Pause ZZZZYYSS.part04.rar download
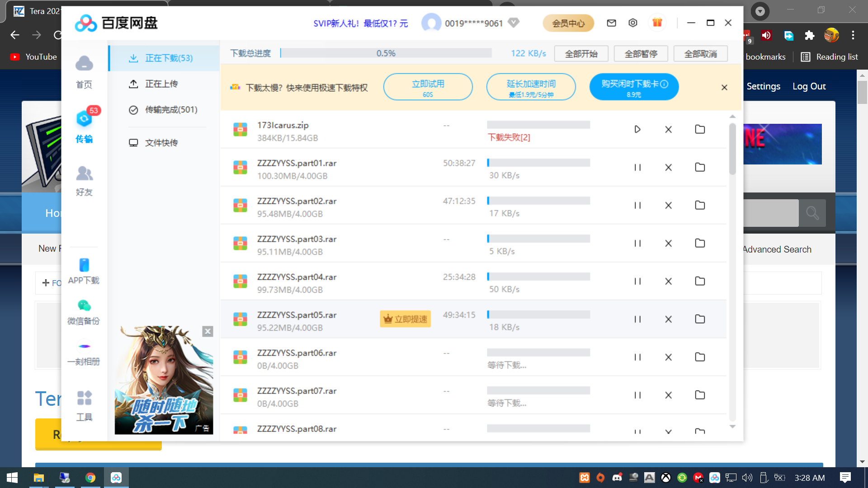 pyautogui.click(x=637, y=282)
